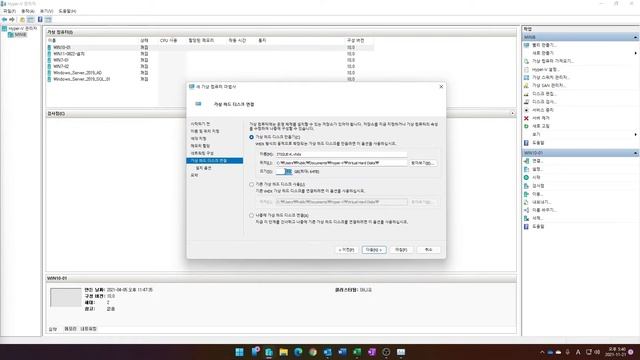Click the Help book toolbar icon
This screenshot has height=360, width=640.
[40, 20]
